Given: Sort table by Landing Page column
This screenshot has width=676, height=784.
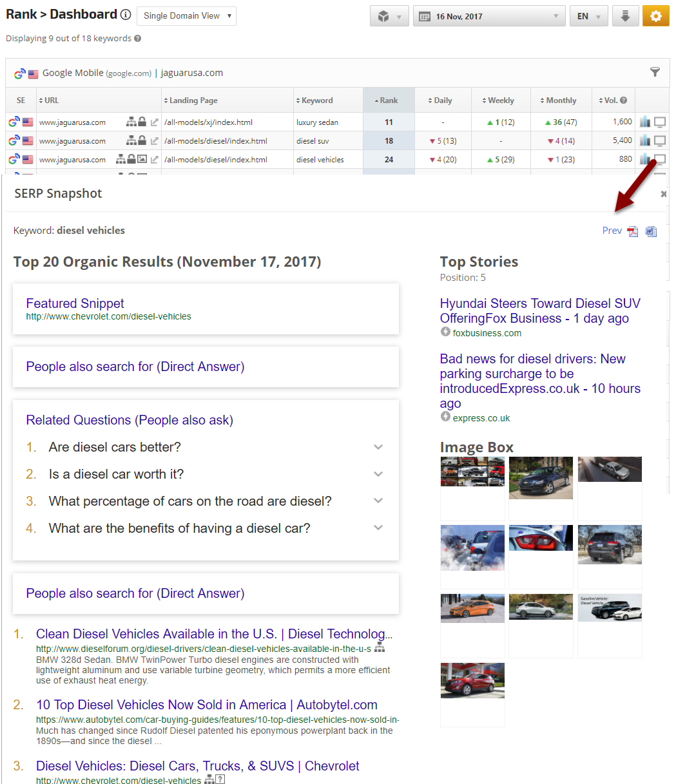Looking at the screenshot, I should (x=190, y=100).
